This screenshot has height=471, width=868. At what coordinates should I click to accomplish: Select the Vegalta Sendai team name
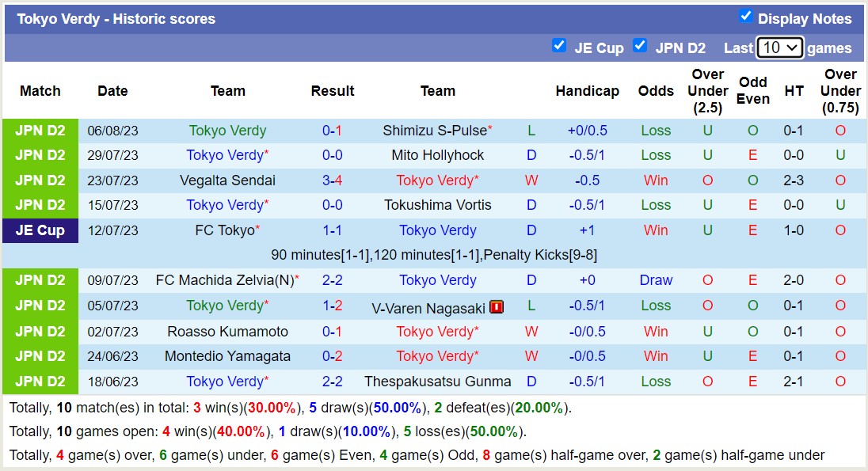(228, 180)
